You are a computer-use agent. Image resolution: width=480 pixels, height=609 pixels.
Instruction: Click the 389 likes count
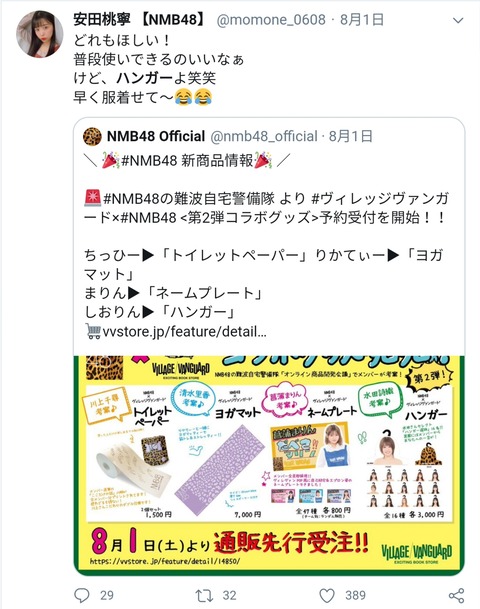355,595
